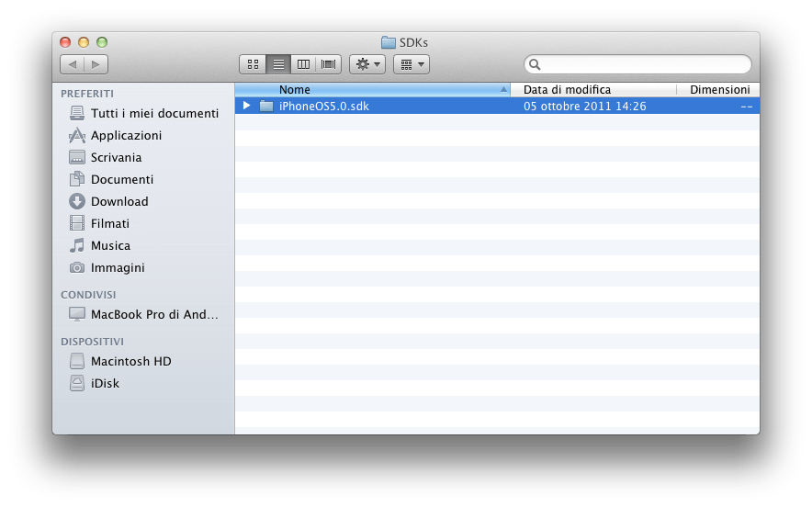Open the gear action menu
This screenshot has width=812, height=507.
tap(367, 64)
